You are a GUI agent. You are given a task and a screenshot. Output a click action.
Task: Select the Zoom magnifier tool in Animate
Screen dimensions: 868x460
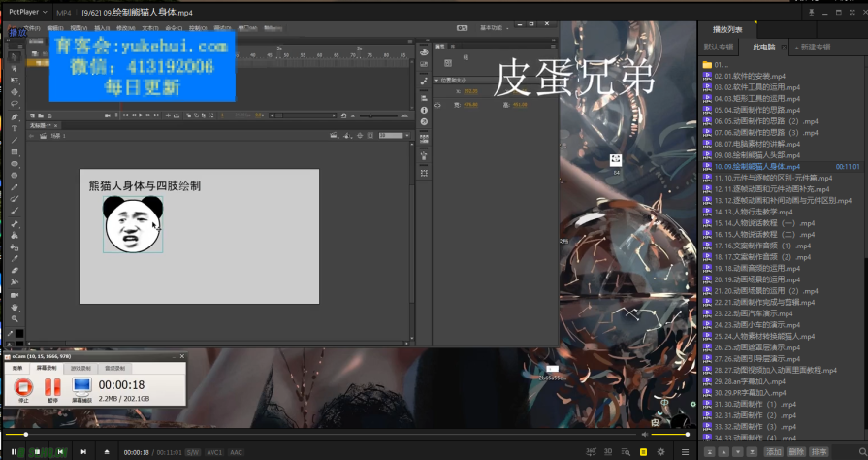15,318
